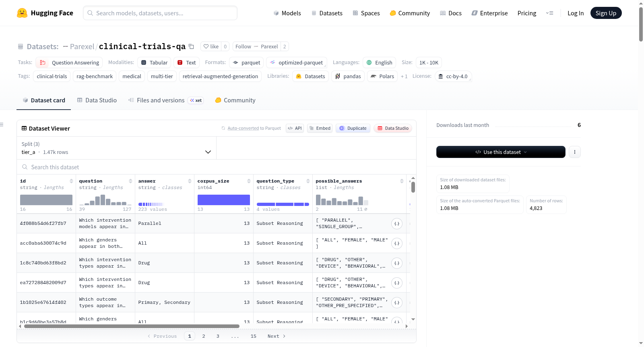This screenshot has height=347, width=644.
Task: Click the Tabular modality tag
Action: [x=155, y=62]
